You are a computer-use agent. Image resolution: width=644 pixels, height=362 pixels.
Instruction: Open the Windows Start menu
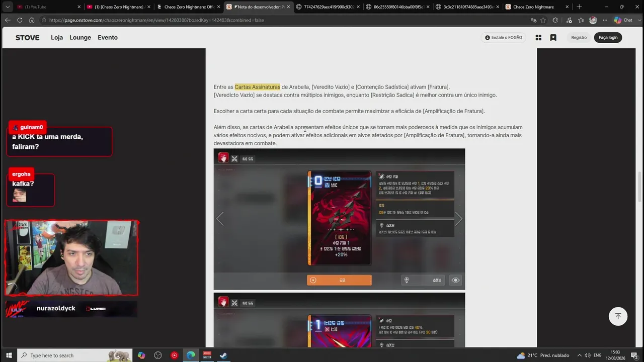click(x=9, y=355)
